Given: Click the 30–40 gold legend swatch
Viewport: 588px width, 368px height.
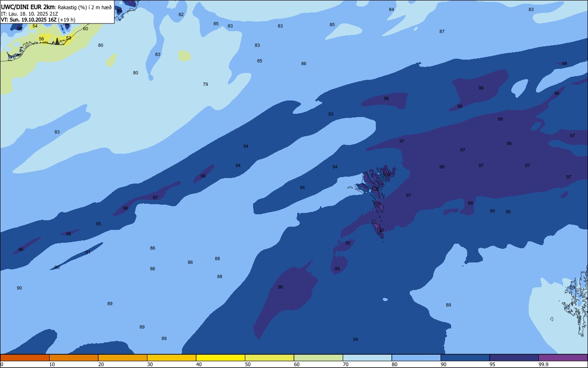Looking at the screenshot, I should point(171,357).
